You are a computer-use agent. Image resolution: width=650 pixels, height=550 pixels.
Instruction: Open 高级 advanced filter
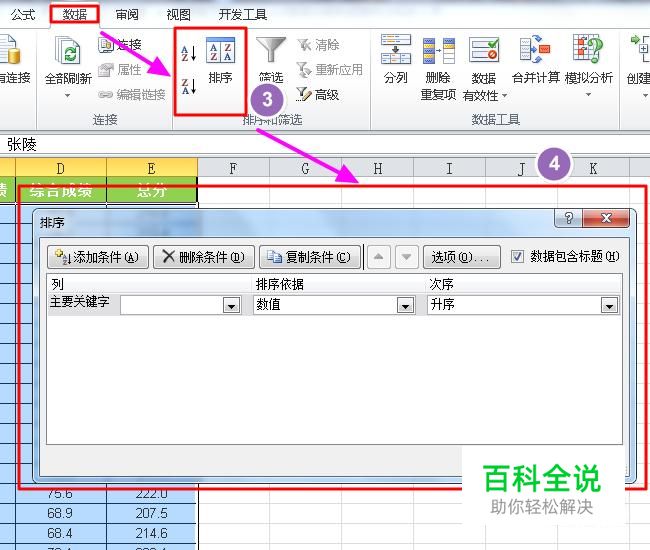[318, 95]
